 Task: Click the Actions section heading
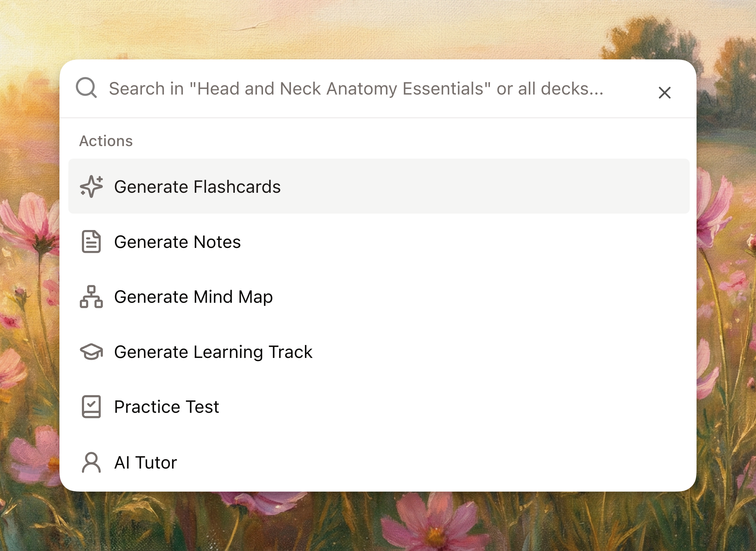[x=106, y=141]
